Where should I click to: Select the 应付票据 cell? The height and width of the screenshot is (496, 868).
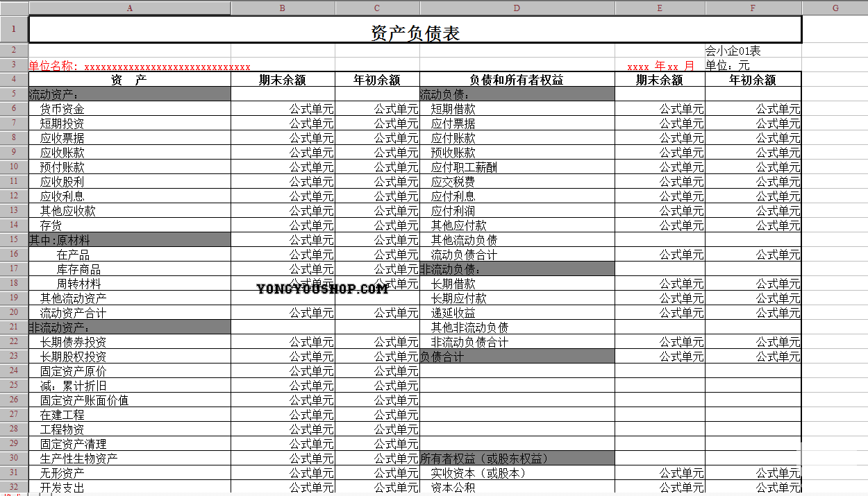point(517,123)
